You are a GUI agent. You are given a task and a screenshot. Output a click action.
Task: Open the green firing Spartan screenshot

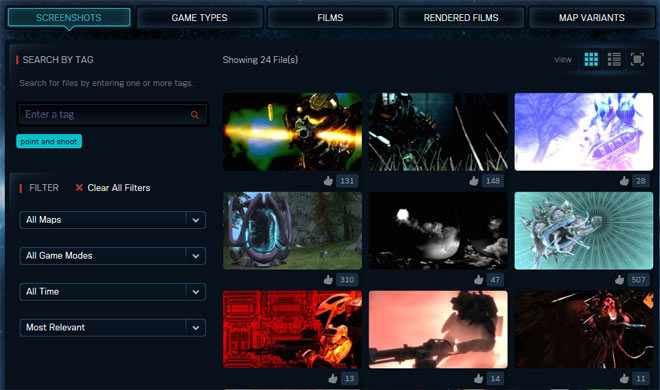(x=292, y=132)
